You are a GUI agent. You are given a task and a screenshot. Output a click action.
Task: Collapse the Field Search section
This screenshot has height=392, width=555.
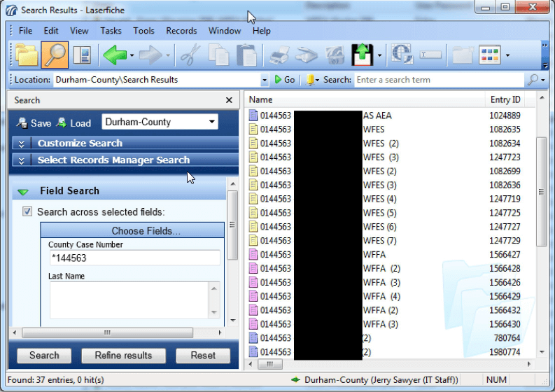click(x=23, y=192)
